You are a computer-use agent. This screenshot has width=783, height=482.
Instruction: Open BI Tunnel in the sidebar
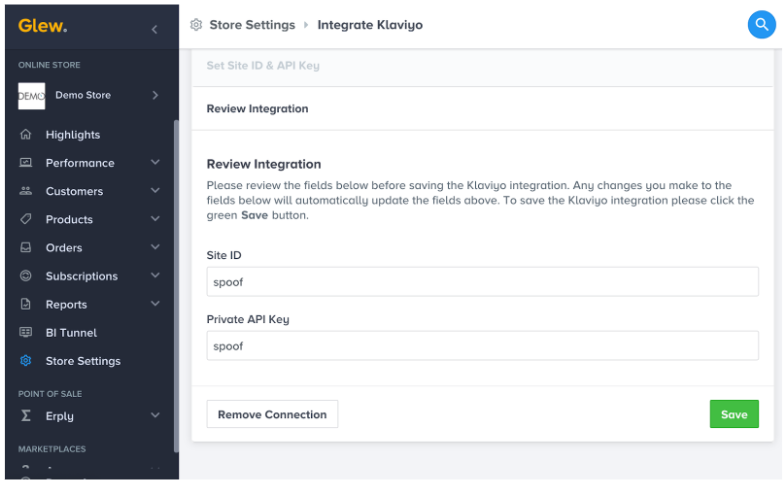(71, 333)
